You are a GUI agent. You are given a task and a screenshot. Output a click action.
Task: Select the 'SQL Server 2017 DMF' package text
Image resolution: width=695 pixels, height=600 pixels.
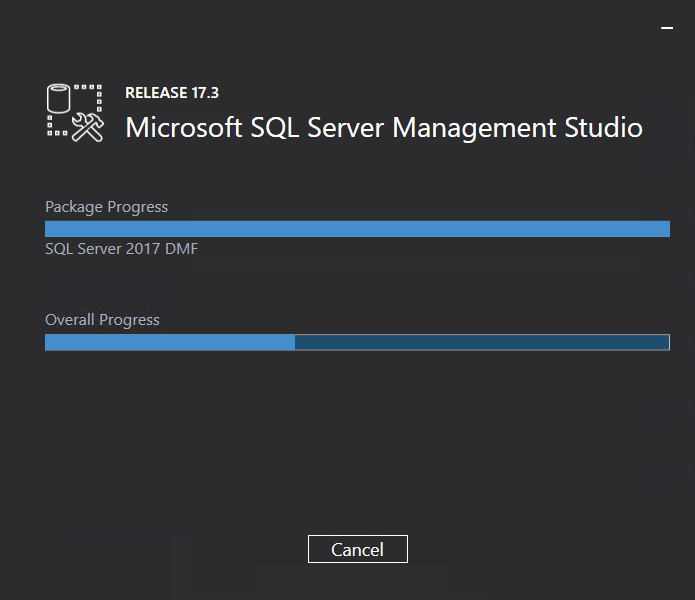coord(121,249)
